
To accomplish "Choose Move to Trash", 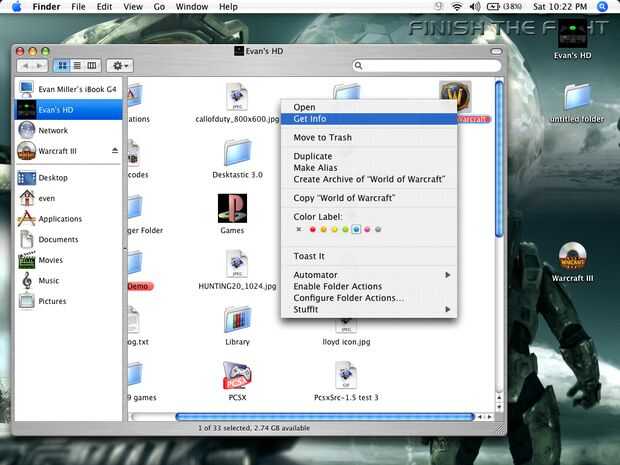I will tap(369, 137).
